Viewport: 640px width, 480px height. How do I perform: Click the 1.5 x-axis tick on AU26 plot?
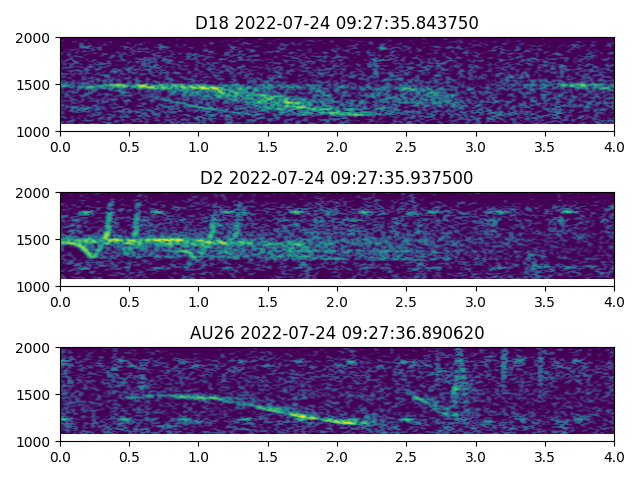[268, 456]
